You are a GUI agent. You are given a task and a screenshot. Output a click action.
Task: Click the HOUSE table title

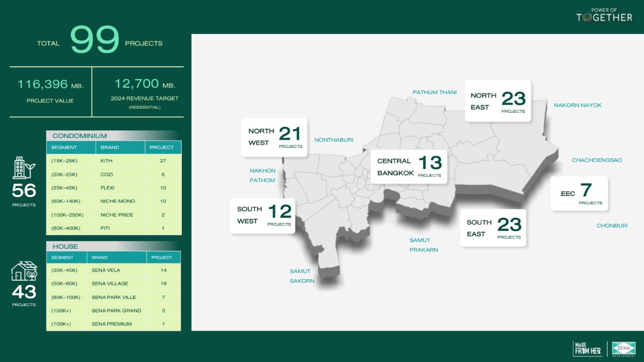(65, 247)
